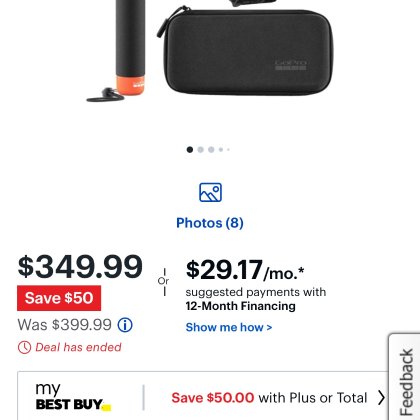Open the Feedback side tab
Image resolution: width=420 pixels, height=420 pixels.
(404, 377)
